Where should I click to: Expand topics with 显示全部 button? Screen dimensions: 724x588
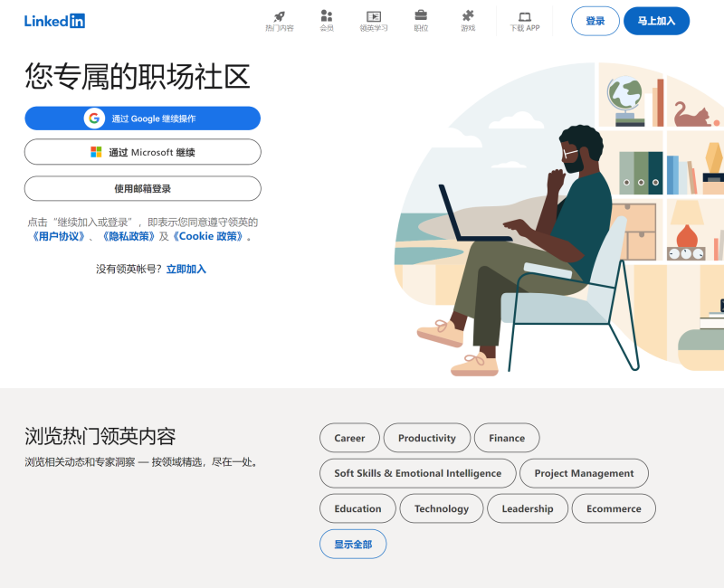point(353,545)
